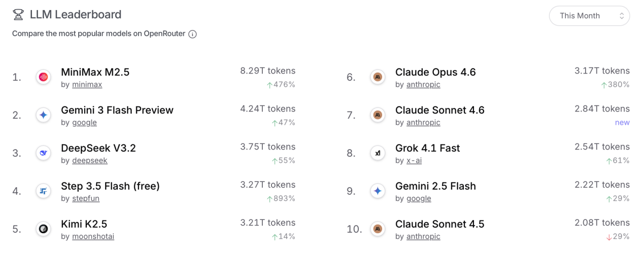Click the info icon beside OpenRouter description
644x257 pixels.
(x=192, y=34)
